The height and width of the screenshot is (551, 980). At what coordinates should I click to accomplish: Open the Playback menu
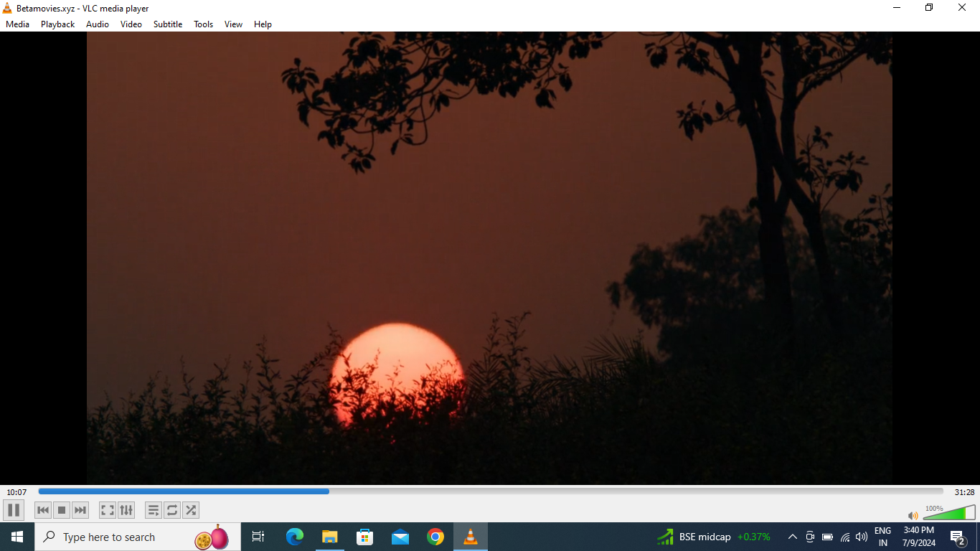pyautogui.click(x=57, y=24)
